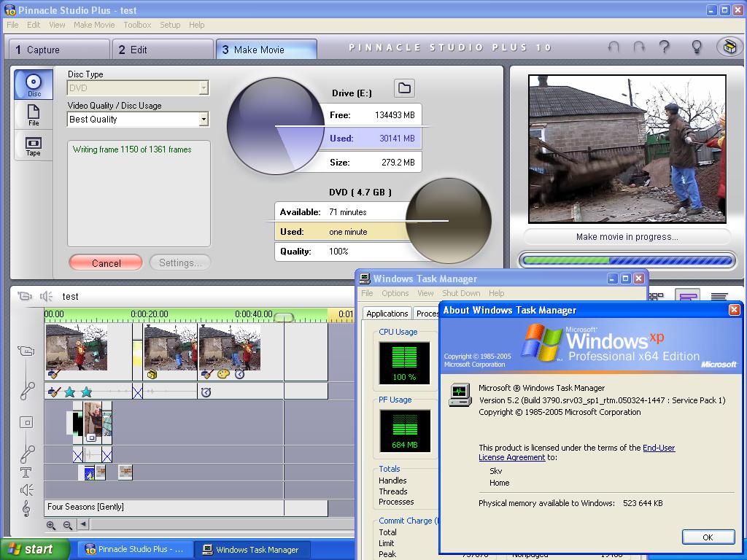
Task: Click the yellow box icon on second clip
Action: pos(152,375)
